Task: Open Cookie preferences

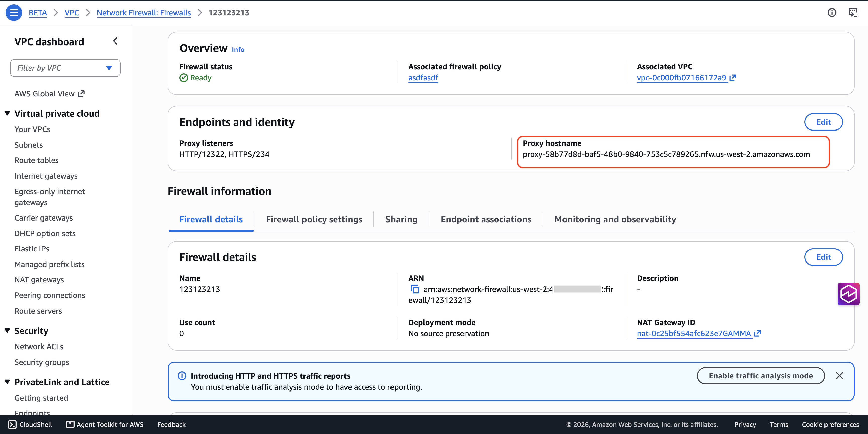Action: point(830,424)
